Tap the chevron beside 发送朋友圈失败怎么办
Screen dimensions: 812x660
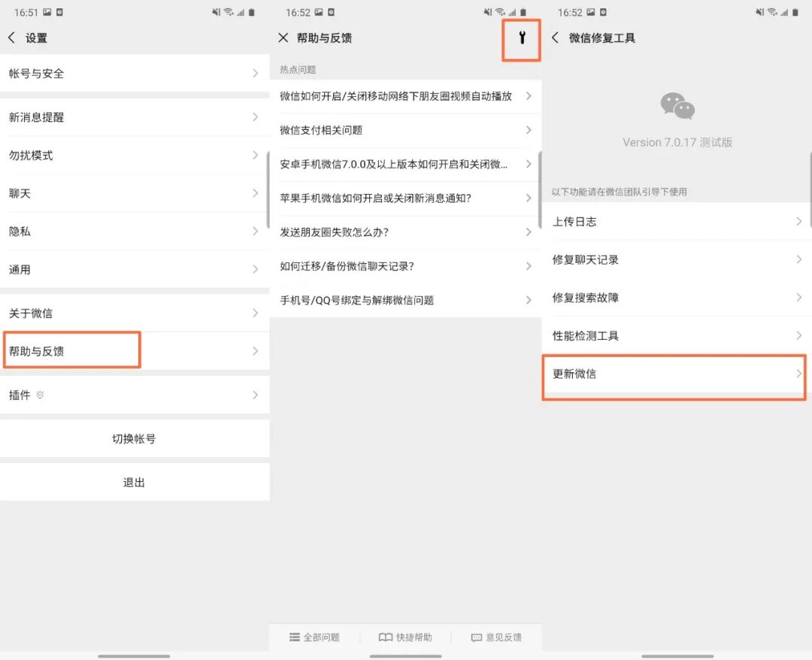coord(529,232)
